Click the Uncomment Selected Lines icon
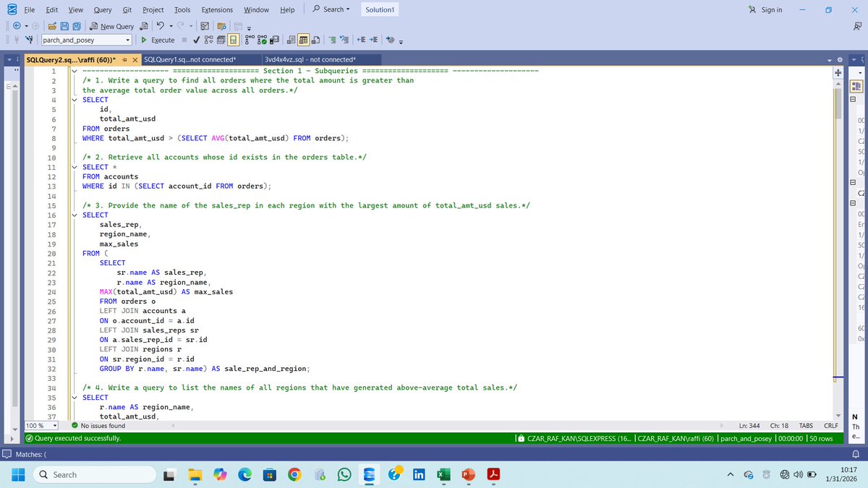Screen dimensions: 868x488 pyautogui.click(x=344, y=40)
